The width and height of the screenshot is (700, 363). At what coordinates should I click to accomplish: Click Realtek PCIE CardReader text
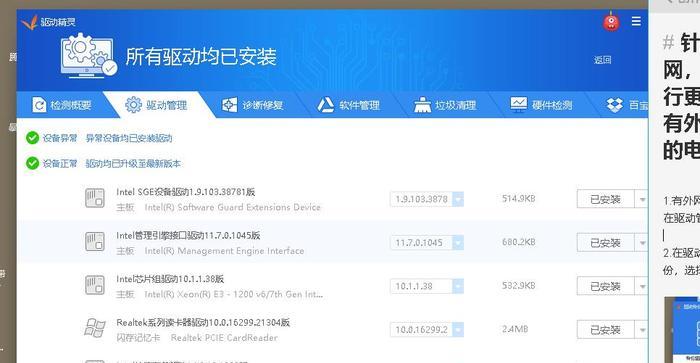coord(224,338)
